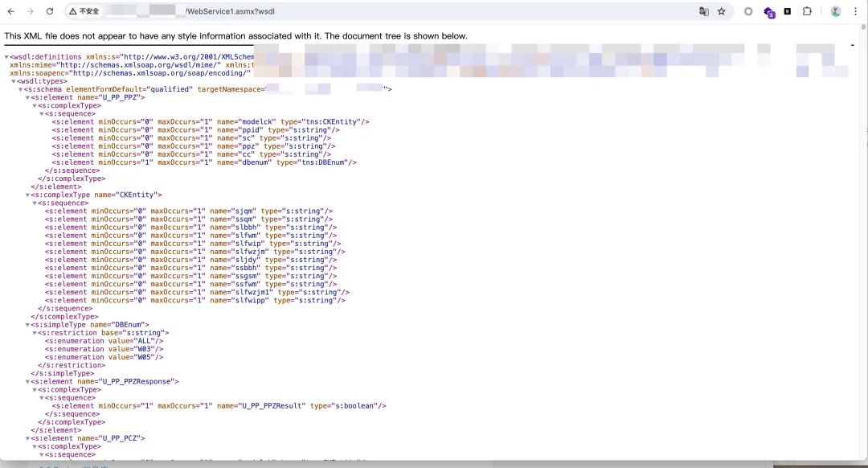
Task: Collapse the CKEntity complexType node
Action: [x=28, y=195]
